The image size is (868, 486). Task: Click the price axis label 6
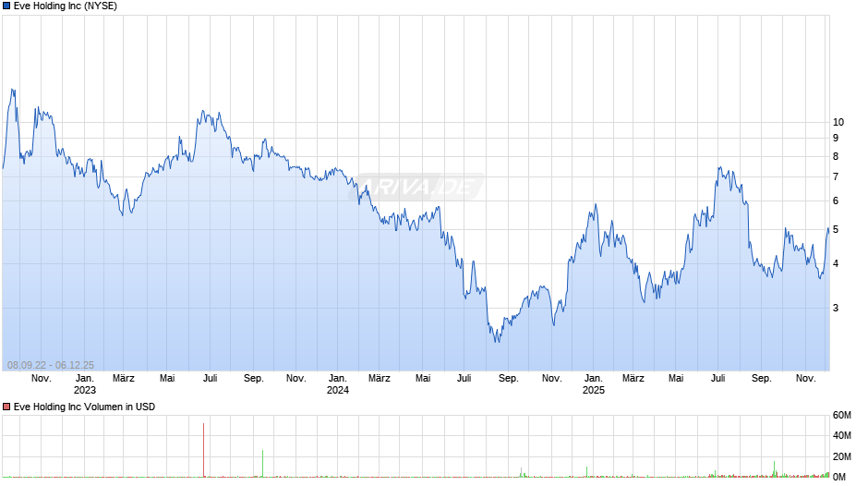[836, 201]
